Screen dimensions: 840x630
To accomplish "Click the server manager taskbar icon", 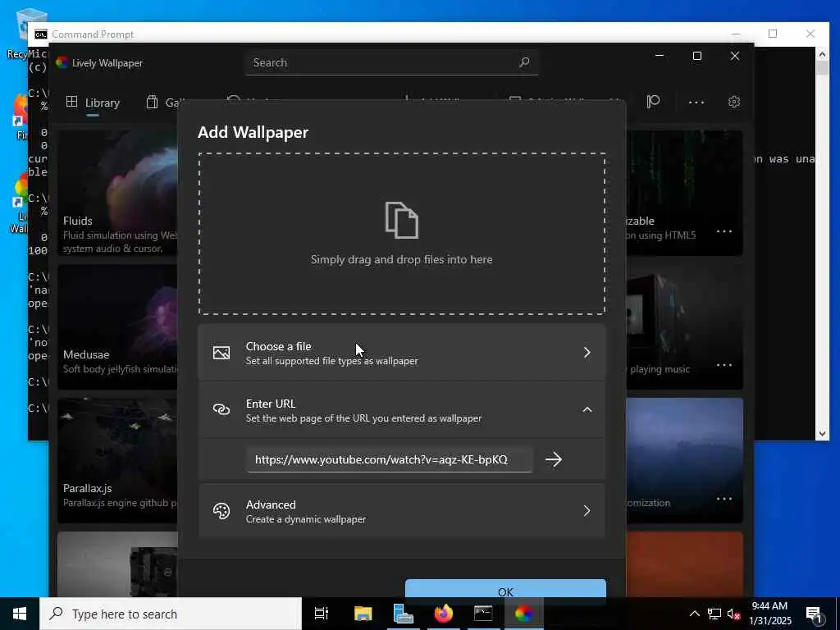I will tap(403, 614).
